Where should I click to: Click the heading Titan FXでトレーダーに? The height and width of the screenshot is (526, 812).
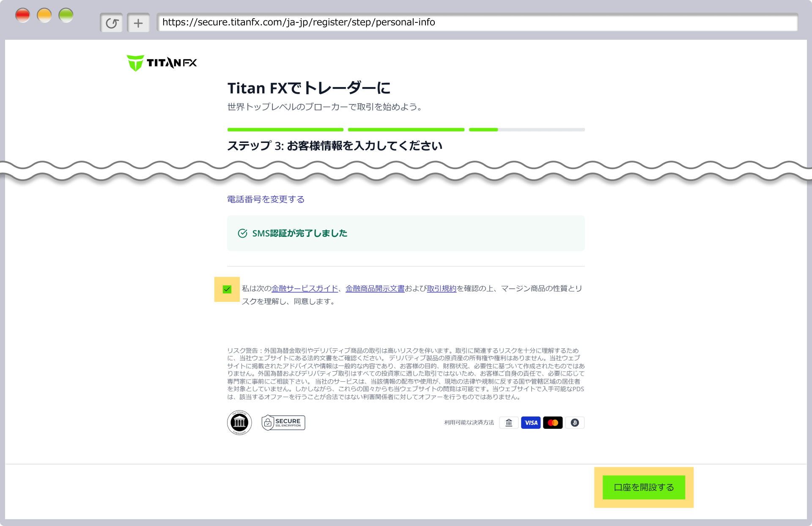(309, 88)
